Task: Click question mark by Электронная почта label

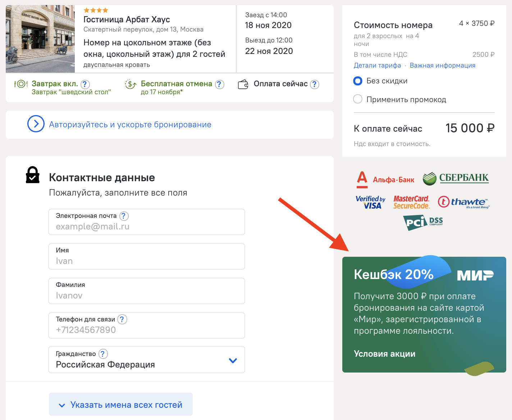Action: click(124, 216)
